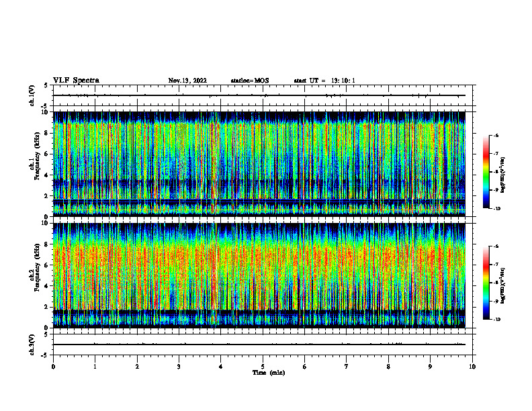The height and width of the screenshot is (411, 532).
Task: Click the "8" kHz tick of ch.2 spectrogram
Action: point(47,244)
